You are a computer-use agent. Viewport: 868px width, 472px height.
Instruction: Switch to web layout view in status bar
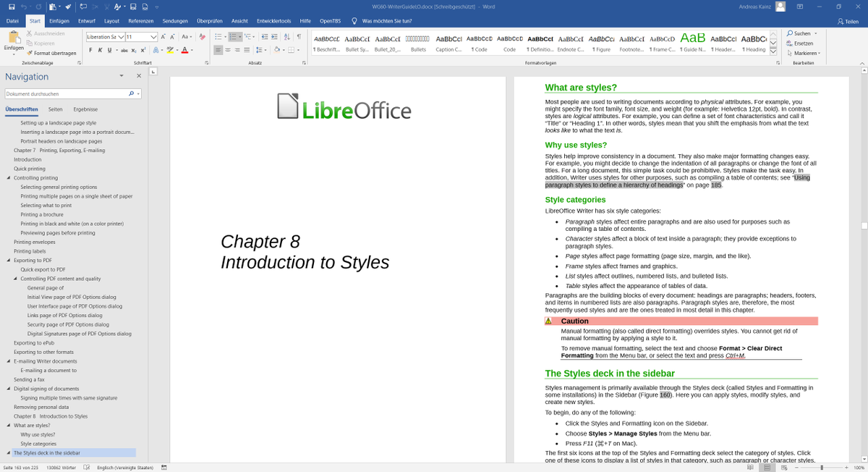coord(784,468)
